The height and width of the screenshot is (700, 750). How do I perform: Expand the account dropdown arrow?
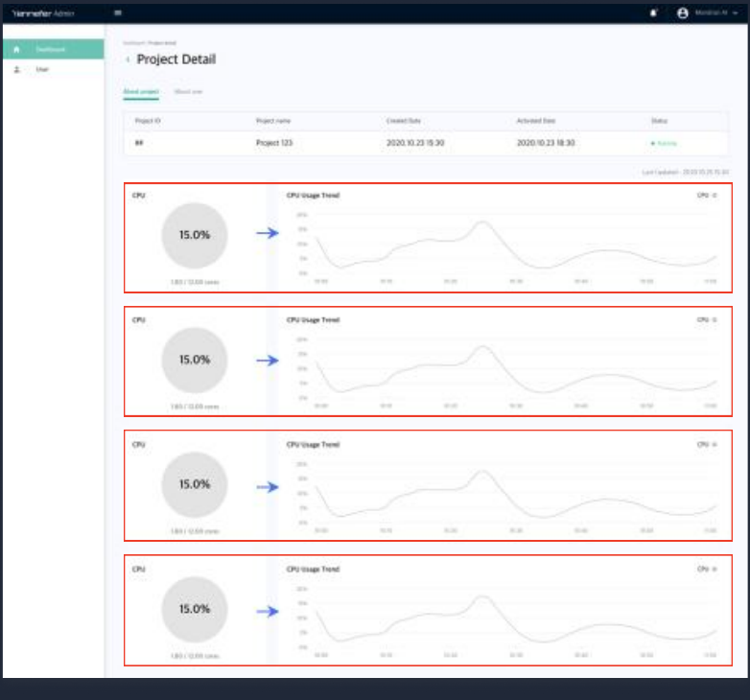click(736, 12)
